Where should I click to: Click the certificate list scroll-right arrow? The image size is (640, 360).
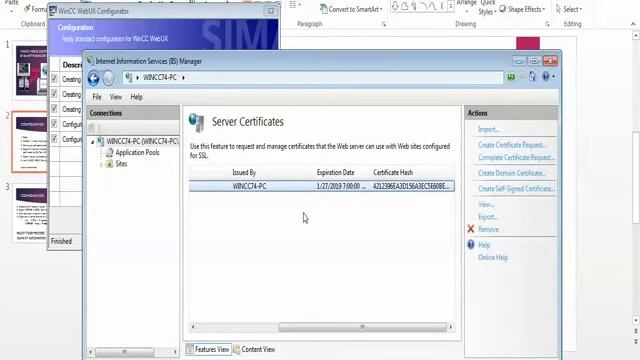tap(451, 327)
